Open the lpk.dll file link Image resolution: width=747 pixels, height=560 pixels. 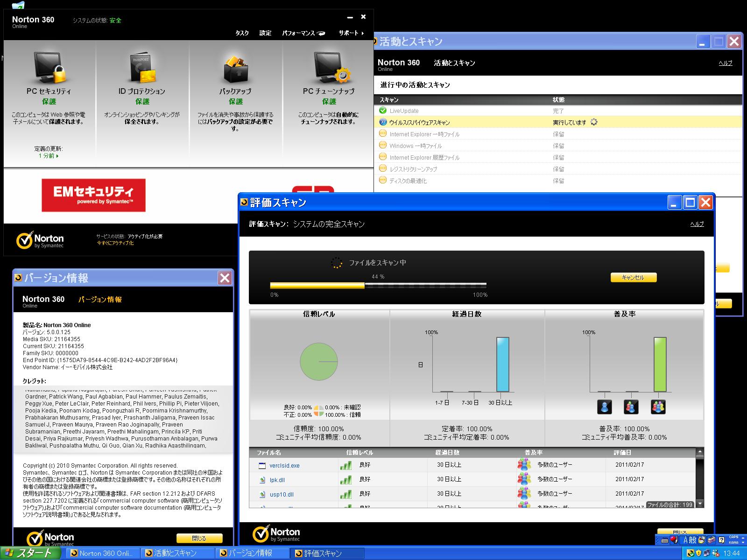[x=277, y=480]
